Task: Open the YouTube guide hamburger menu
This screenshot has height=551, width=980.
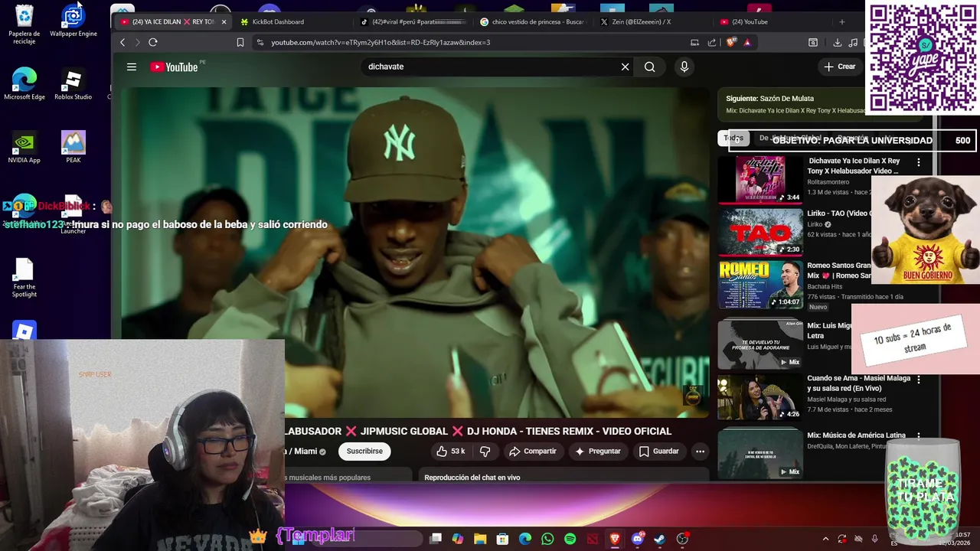Action: pyautogui.click(x=132, y=67)
